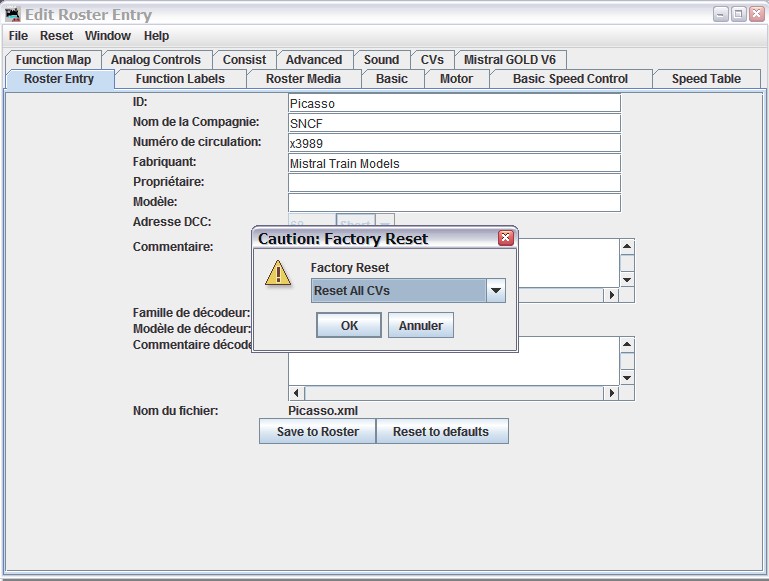Go to the Basic tab
Screen dimensions: 769x581
tap(392, 79)
